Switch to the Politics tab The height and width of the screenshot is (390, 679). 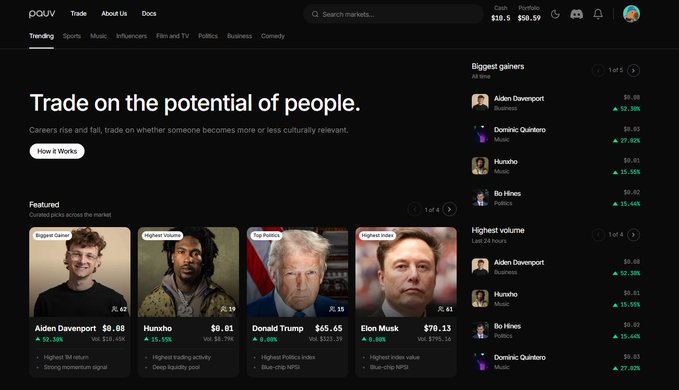(x=208, y=36)
